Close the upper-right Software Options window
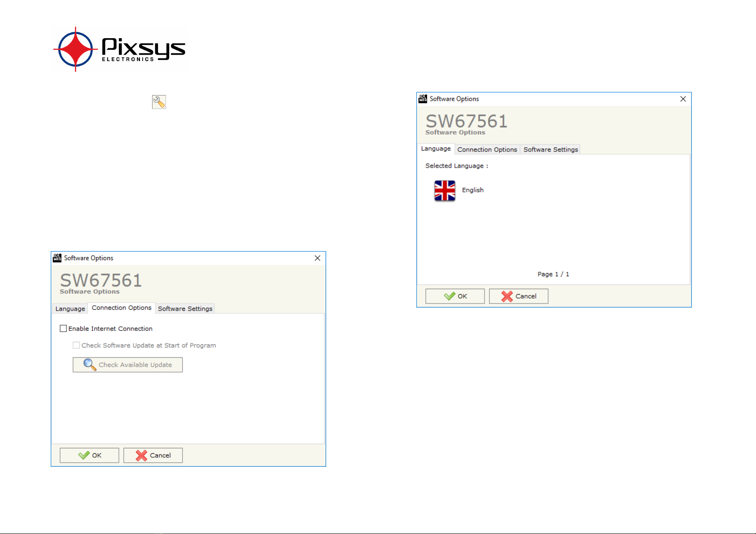The image size is (756, 534). (683, 99)
